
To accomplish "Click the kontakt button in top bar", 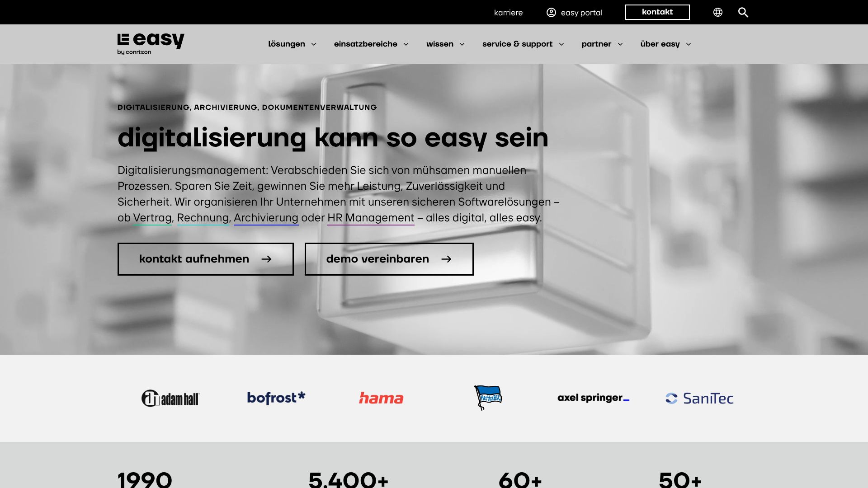I will [657, 12].
